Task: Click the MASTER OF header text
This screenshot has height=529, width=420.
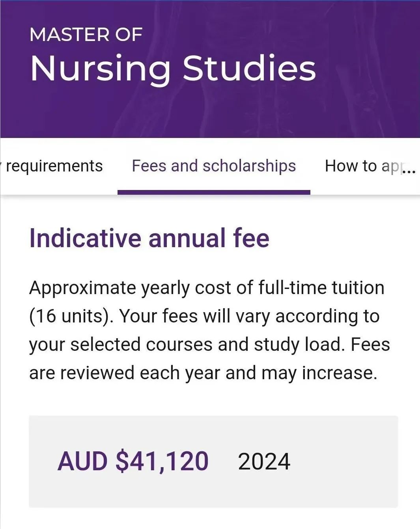Action: click(86, 35)
